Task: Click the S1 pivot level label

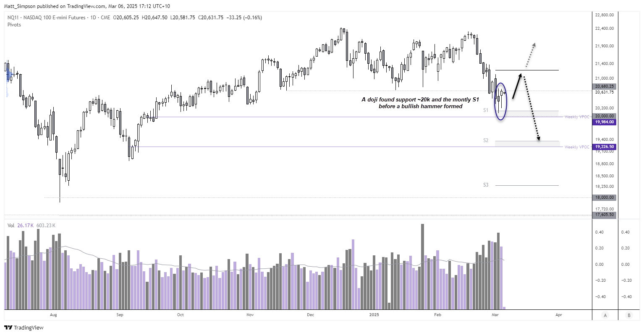Action: coord(486,110)
